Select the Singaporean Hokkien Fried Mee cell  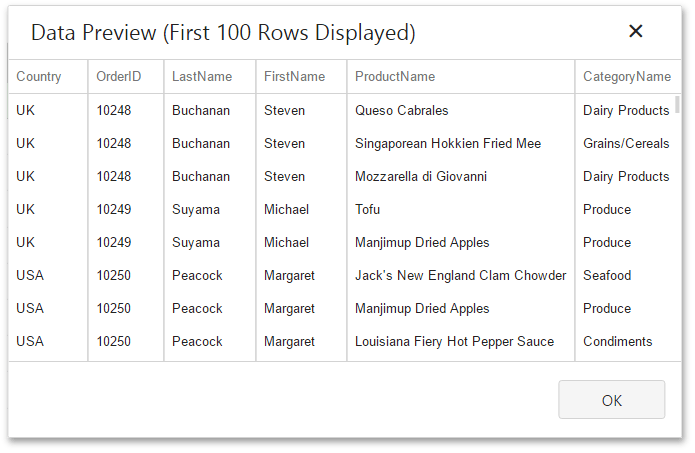[448, 144]
